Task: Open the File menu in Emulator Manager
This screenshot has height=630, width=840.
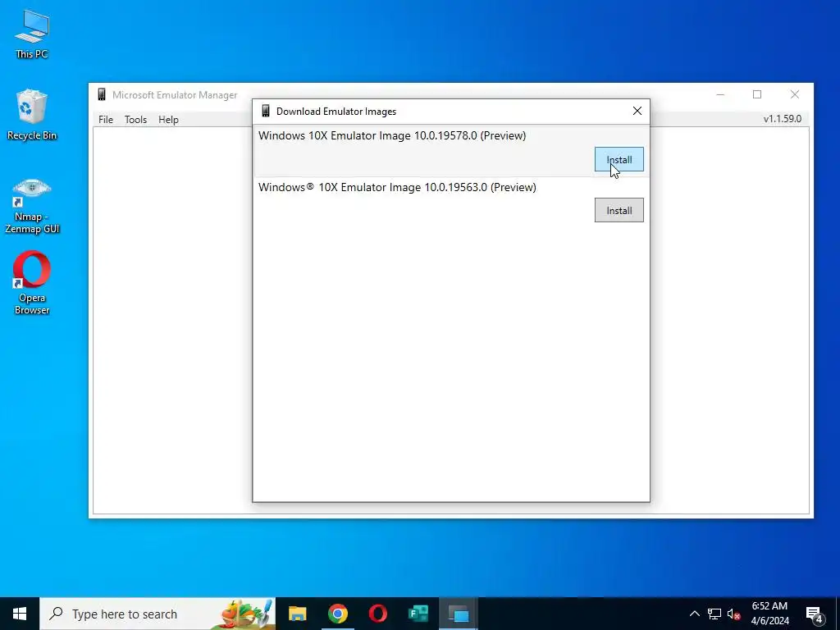Action: pyautogui.click(x=106, y=120)
